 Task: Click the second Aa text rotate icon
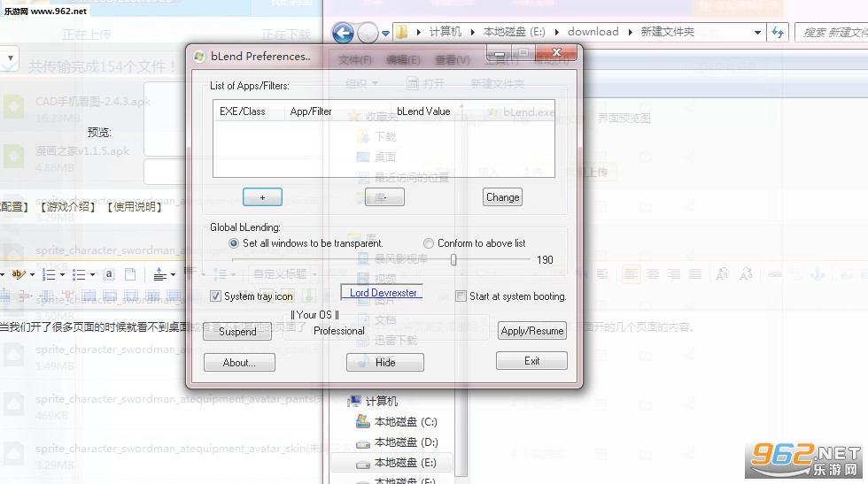click(x=746, y=273)
